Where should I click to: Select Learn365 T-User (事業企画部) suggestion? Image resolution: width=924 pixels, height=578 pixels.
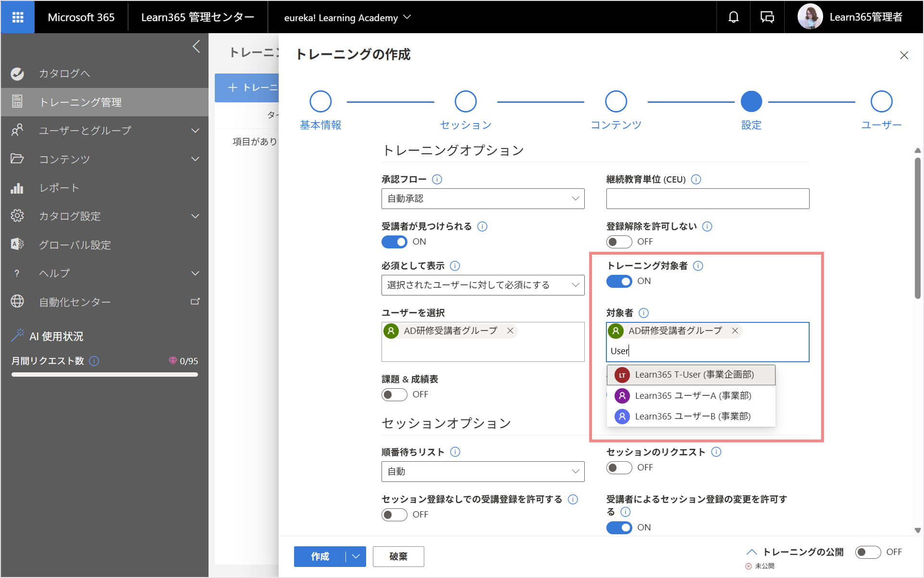point(691,375)
